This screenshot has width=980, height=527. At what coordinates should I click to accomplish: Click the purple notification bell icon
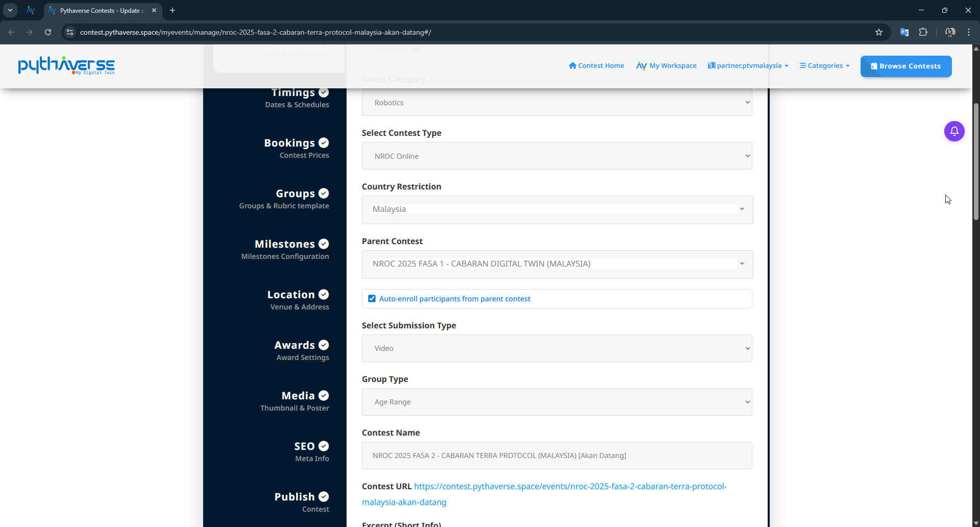pyautogui.click(x=954, y=131)
